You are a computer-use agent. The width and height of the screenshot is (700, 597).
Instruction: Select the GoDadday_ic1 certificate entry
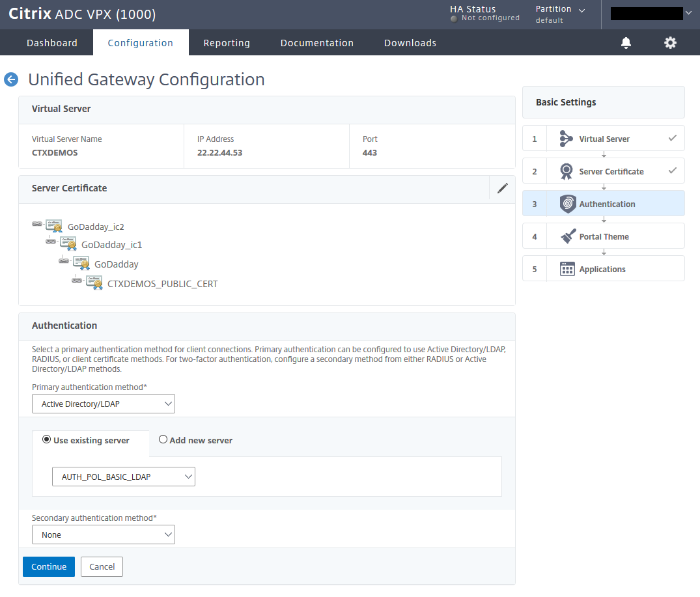[x=111, y=245]
